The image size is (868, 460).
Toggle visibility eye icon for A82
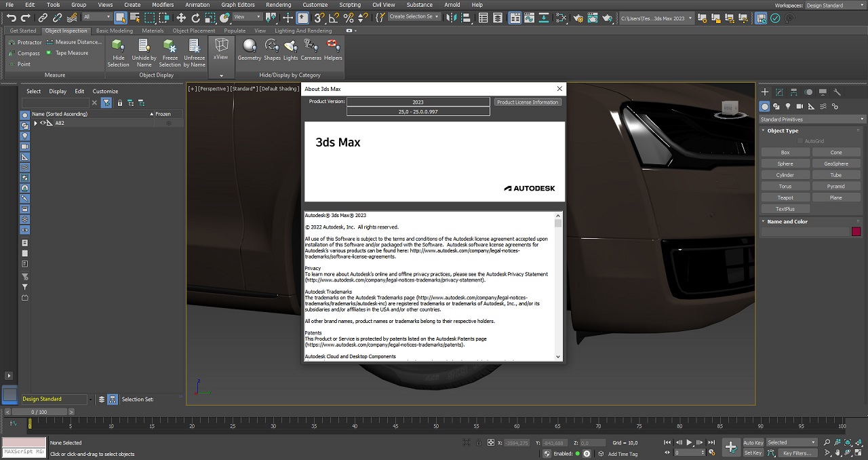[43, 123]
